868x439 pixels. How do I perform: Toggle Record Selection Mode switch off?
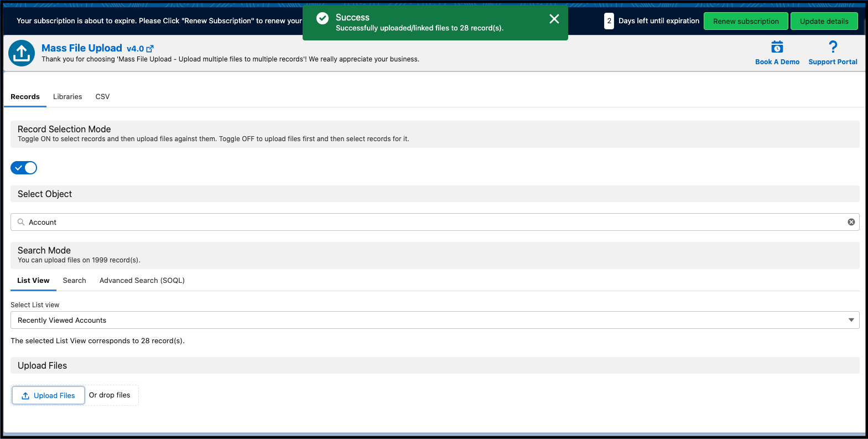click(x=24, y=168)
